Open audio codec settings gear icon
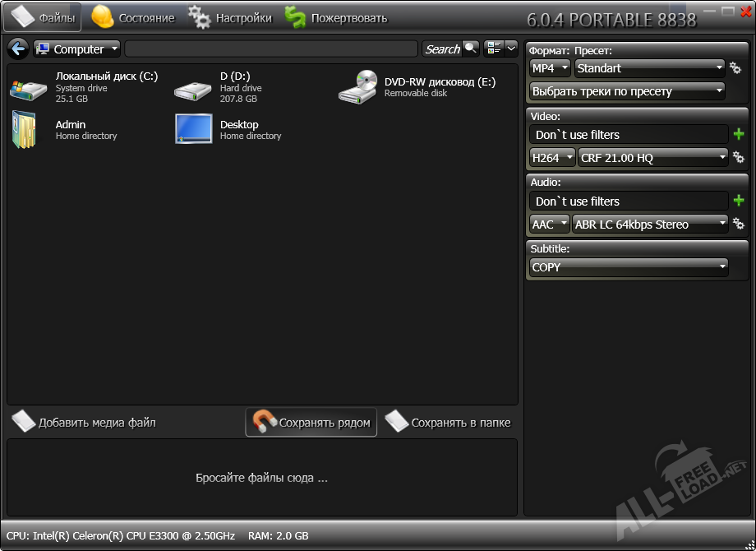 (x=738, y=224)
